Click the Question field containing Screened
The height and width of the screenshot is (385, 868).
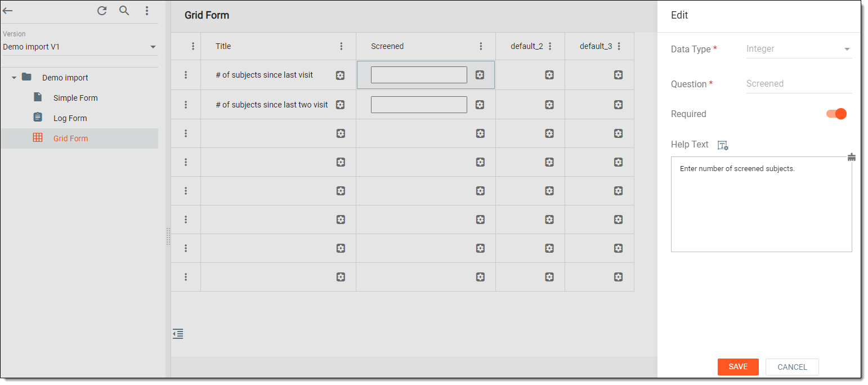[799, 84]
